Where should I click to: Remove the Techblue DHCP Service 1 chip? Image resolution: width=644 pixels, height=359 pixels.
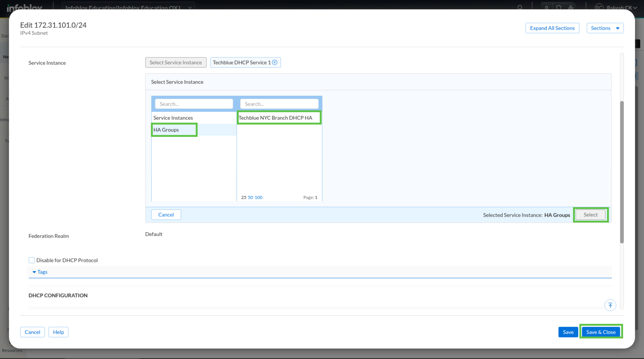point(275,62)
